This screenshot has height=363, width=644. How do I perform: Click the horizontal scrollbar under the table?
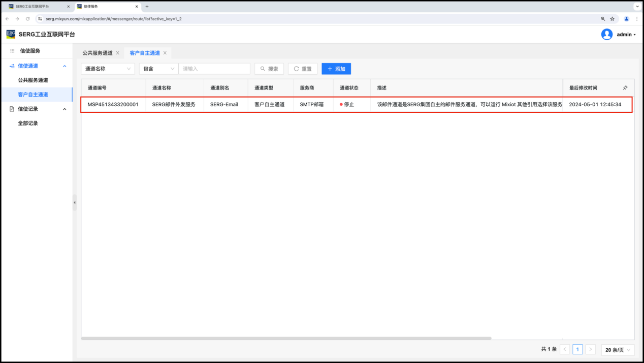[286, 338]
